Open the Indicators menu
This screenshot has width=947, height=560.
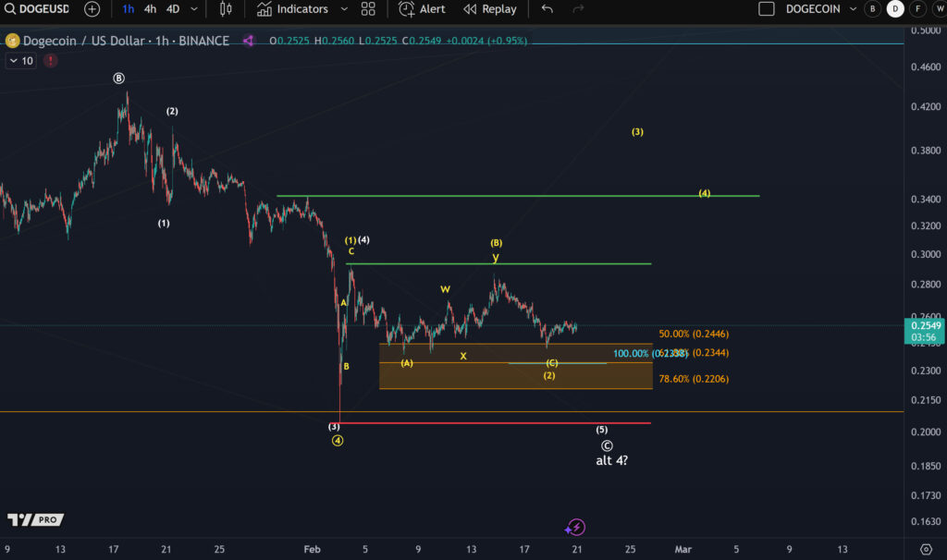tap(298, 9)
